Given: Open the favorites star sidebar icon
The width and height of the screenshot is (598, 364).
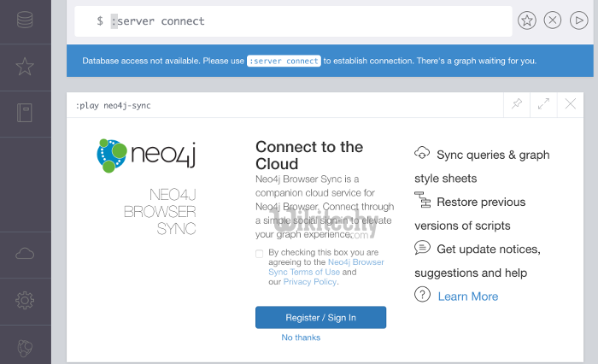Looking at the screenshot, I should pos(25,67).
